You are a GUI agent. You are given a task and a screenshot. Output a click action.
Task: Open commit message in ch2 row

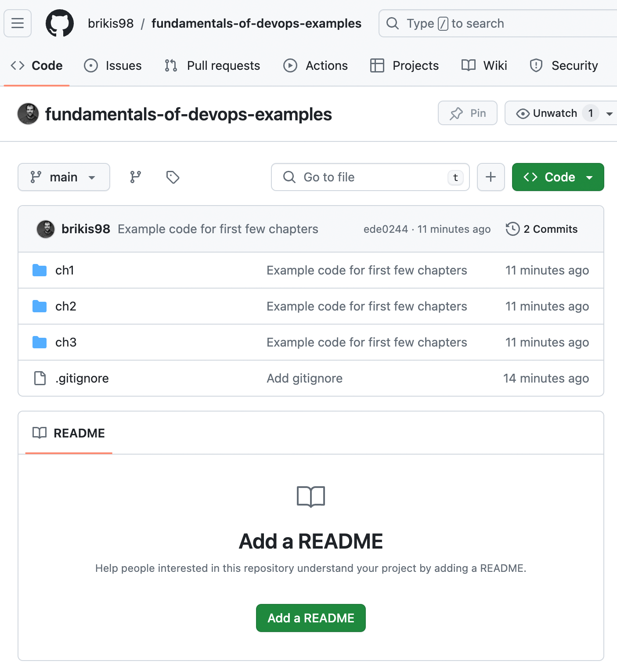[x=367, y=306]
